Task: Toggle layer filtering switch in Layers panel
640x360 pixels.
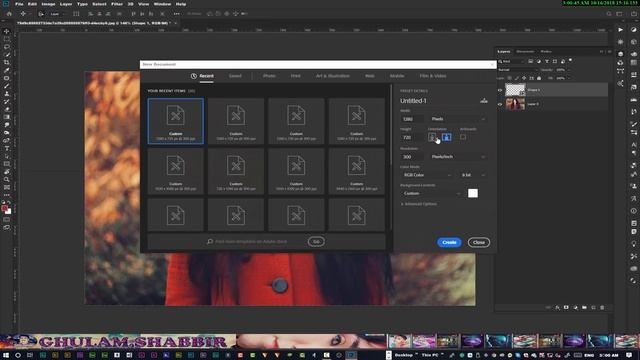Action: (570, 60)
